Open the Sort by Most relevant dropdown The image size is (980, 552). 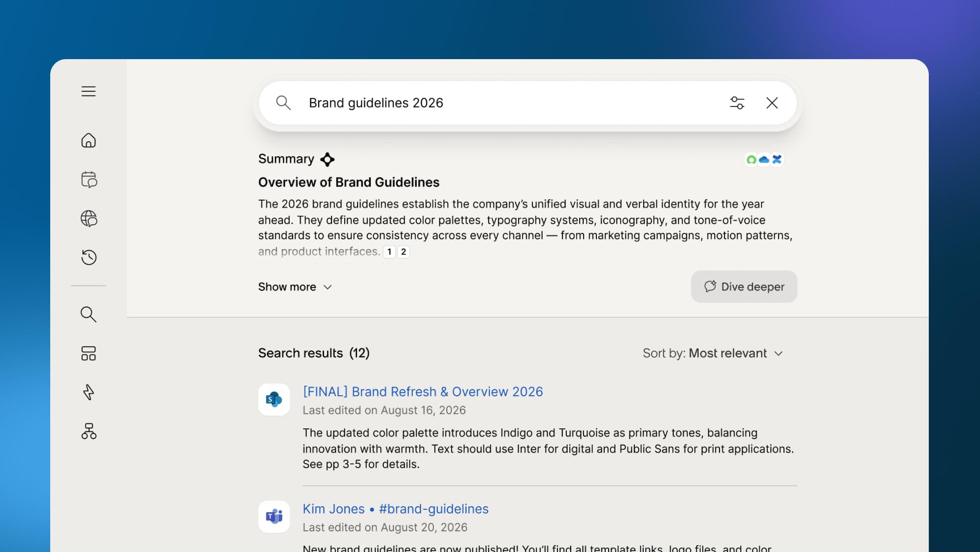coord(713,353)
